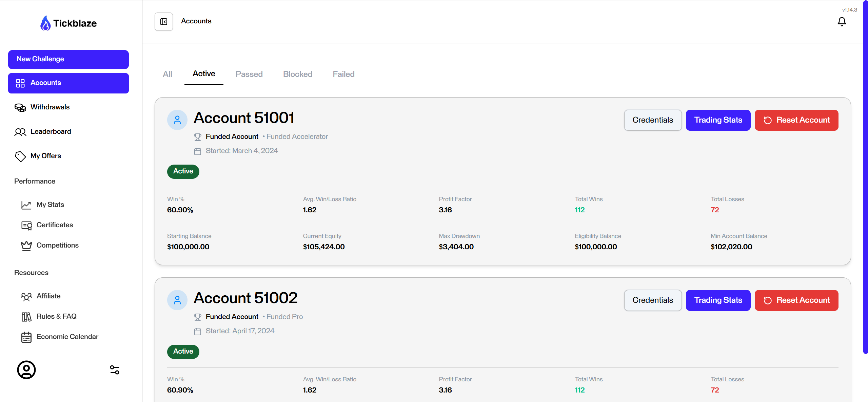Open the Economic Calendar
868x402 pixels.
[x=67, y=337]
